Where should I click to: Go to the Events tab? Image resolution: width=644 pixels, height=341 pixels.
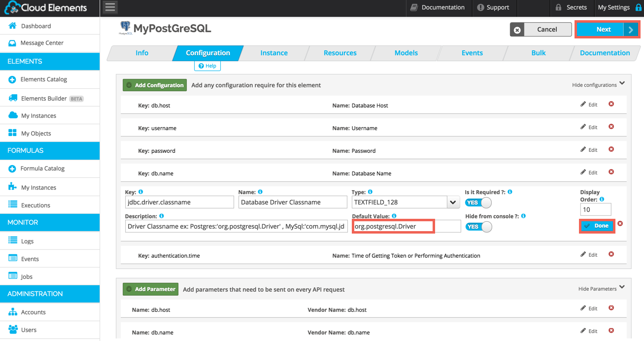pyautogui.click(x=472, y=53)
